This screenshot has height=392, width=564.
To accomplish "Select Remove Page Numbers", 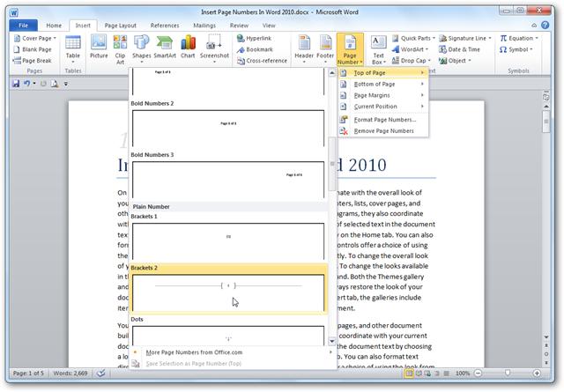I will click(x=383, y=131).
